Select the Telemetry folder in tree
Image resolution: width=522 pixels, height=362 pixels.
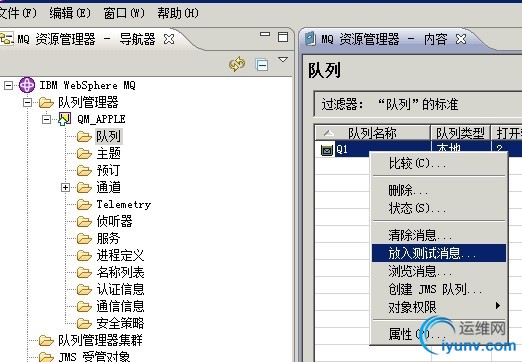click(x=124, y=204)
